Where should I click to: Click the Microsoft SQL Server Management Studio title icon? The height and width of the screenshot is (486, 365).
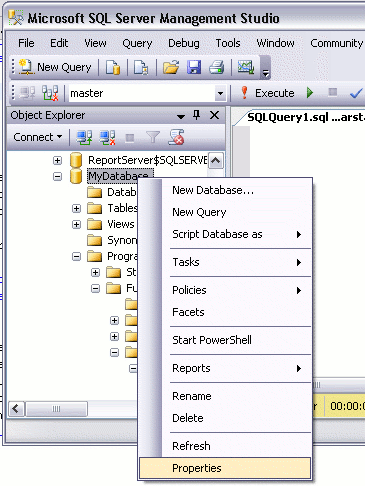click(15, 17)
